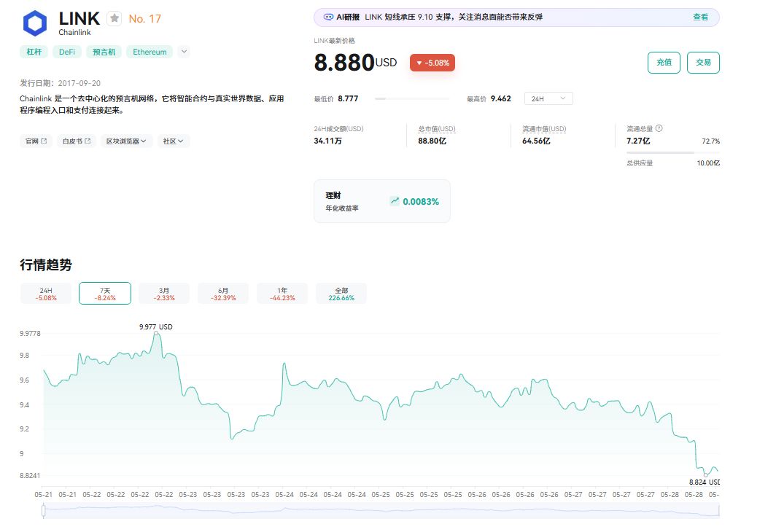This screenshot has width=776, height=532.
Task: Click the 总市值(USD) label
Action: point(436,128)
